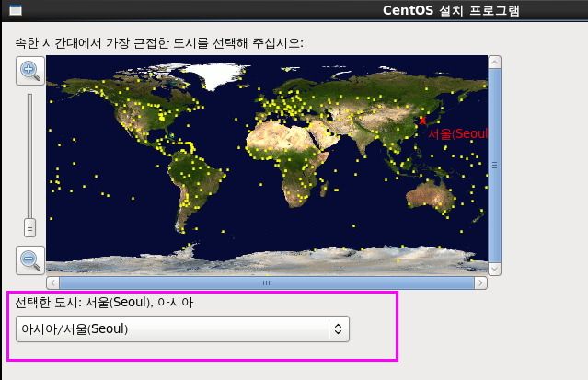Zoom out of the timezone map
Viewport: 588px width, 380px height.
pos(30,260)
